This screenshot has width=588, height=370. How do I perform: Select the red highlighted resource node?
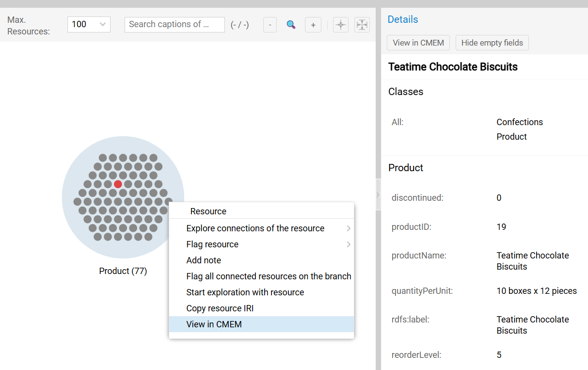[x=118, y=184]
